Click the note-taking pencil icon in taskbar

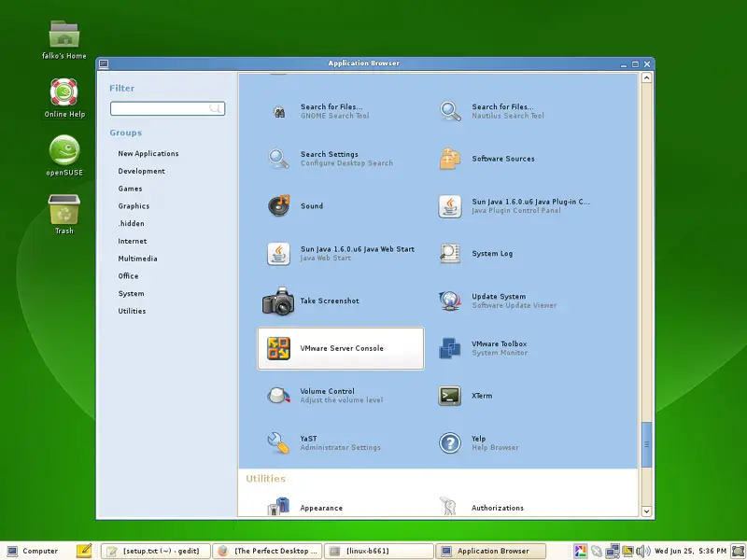84,551
